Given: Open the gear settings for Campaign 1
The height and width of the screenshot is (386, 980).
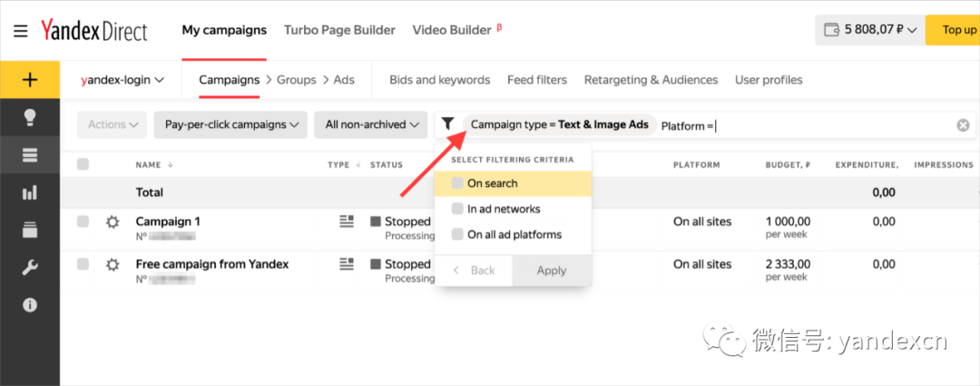Looking at the screenshot, I should (113, 222).
